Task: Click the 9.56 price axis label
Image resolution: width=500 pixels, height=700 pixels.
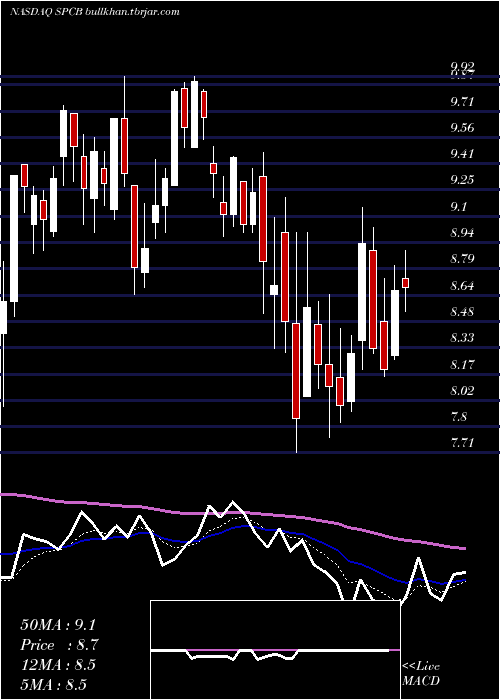Action: pos(462,128)
